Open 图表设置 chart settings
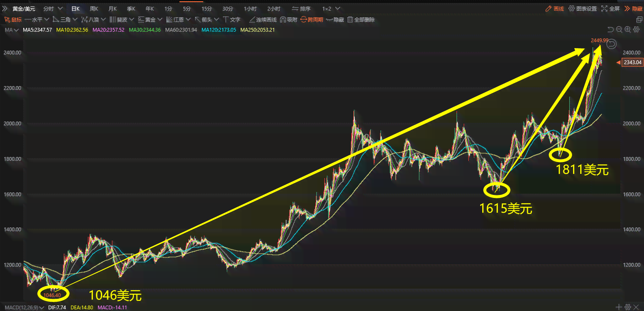Viewport: 644px width, 311px height. (582, 8)
